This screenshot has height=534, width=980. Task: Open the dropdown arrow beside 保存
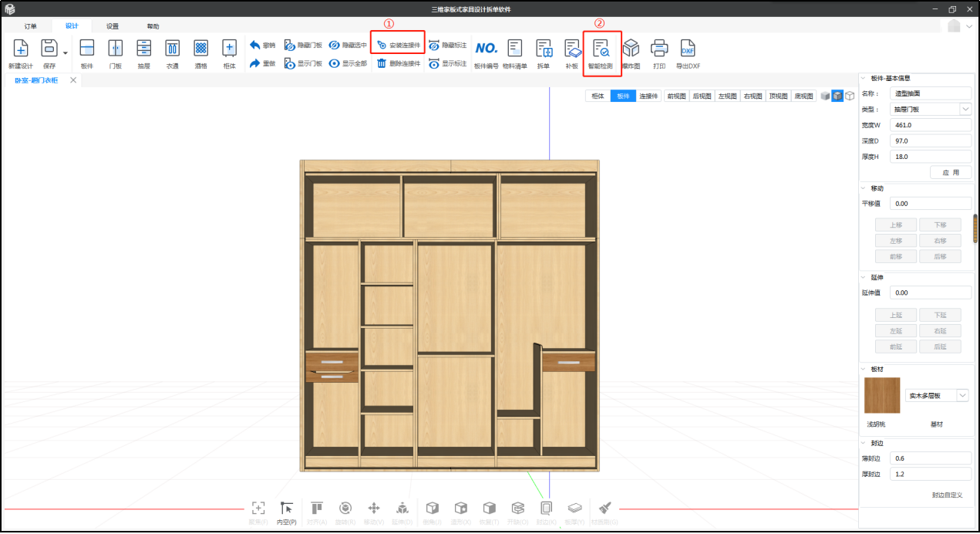pyautogui.click(x=66, y=53)
